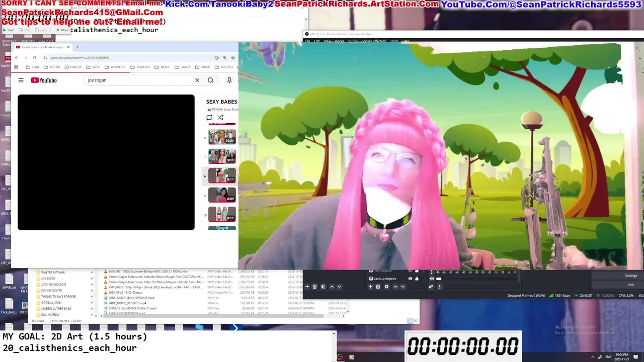Screen dimensions: 644x362
Task: Open the browser apps grid in bookmarks bar
Action: (x=17, y=67)
